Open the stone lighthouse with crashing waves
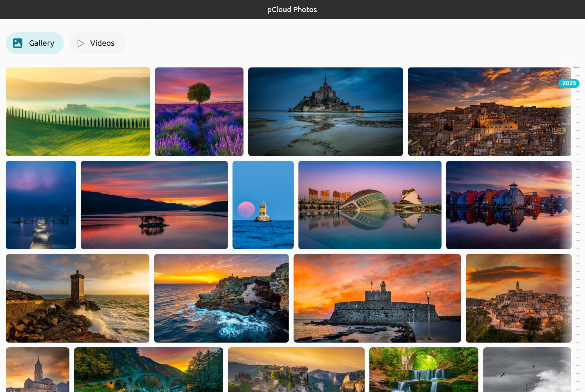585x392 pixels. (x=78, y=298)
